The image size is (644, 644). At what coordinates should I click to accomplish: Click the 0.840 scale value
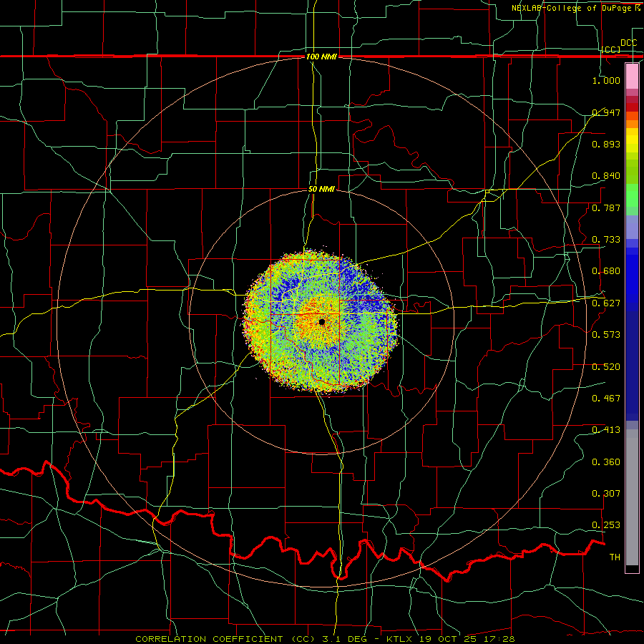[606, 176]
